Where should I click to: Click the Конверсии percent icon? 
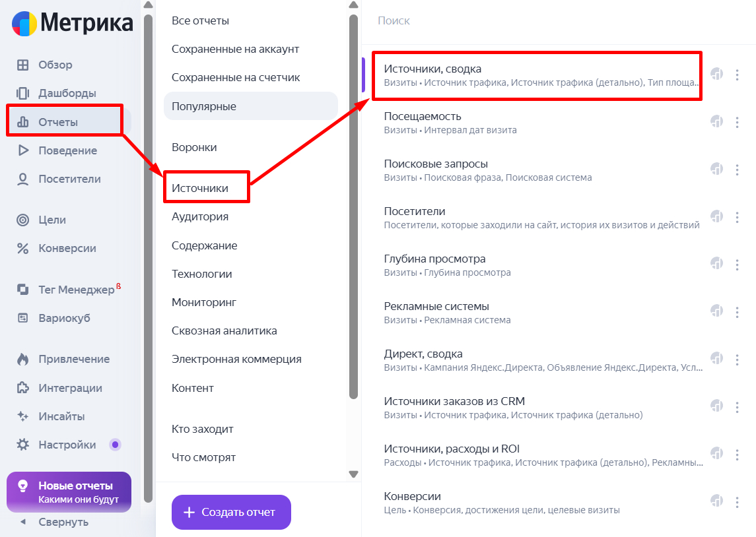(x=23, y=249)
